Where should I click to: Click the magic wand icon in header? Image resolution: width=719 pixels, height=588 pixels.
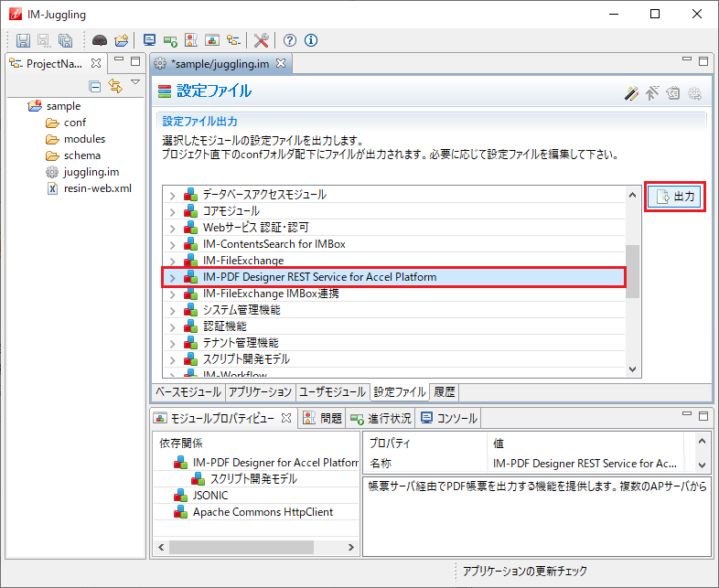coord(631,93)
